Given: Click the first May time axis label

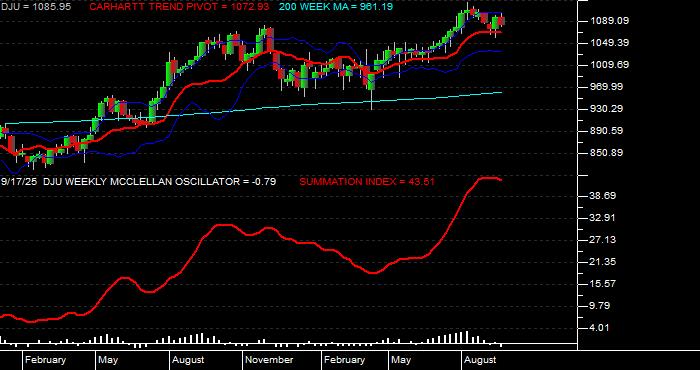Looking at the screenshot, I should (x=108, y=360).
